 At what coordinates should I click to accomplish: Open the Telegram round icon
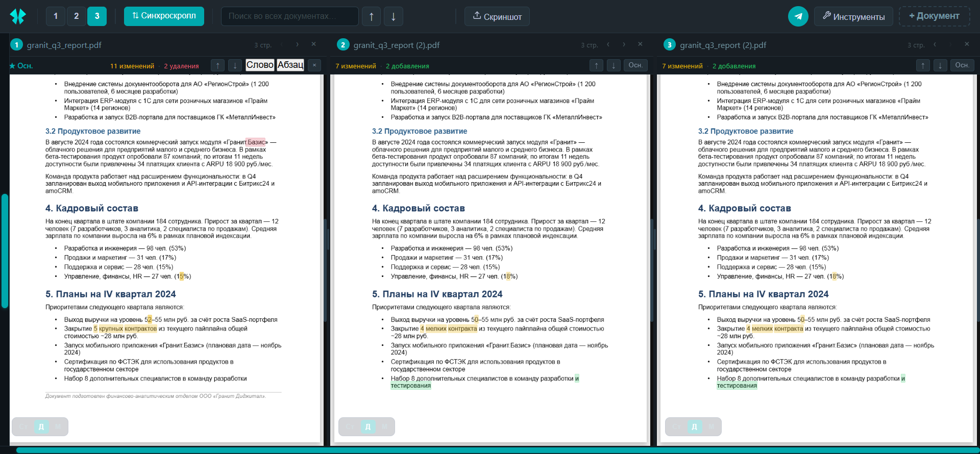pyautogui.click(x=798, y=16)
